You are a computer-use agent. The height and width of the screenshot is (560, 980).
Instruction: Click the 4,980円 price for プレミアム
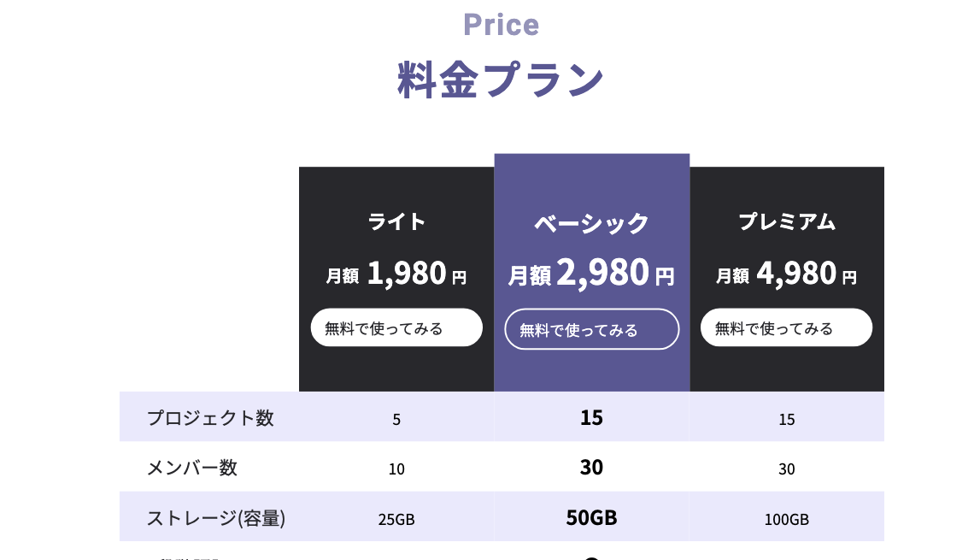[786, 273]
